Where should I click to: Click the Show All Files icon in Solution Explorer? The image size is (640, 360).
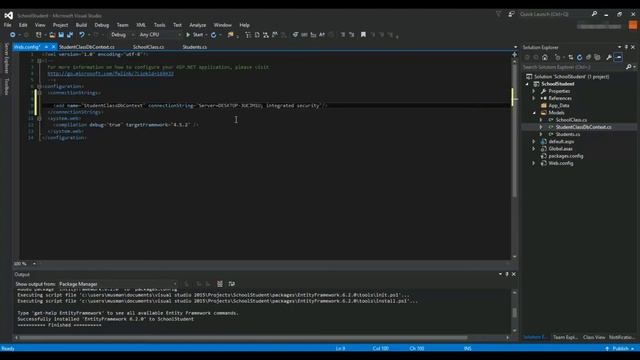598,58
